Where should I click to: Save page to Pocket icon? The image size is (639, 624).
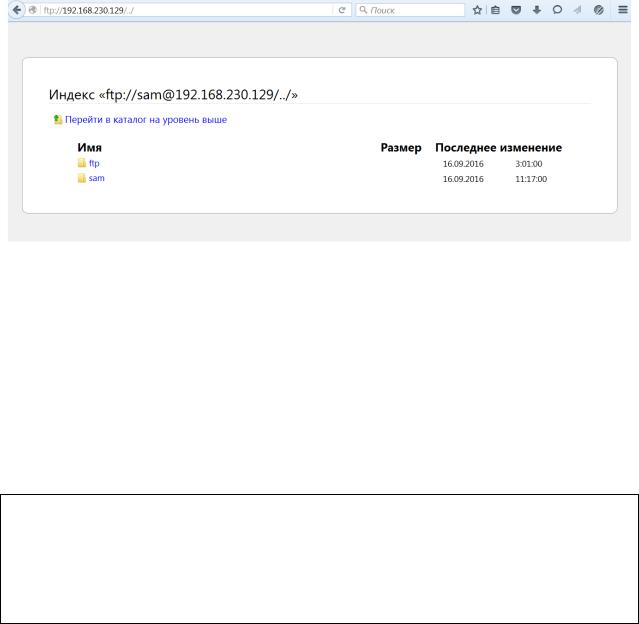516,10
